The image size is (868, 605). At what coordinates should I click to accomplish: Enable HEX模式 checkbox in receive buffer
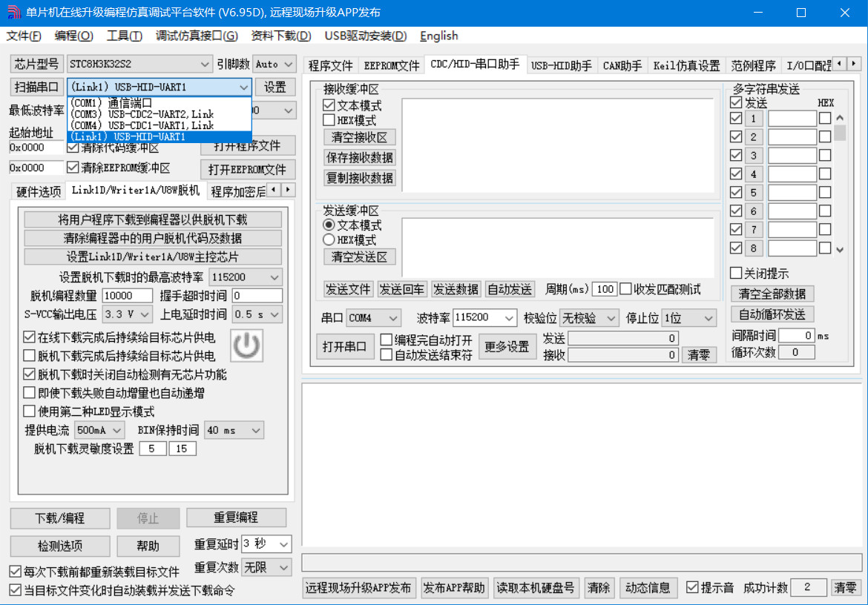329,120
